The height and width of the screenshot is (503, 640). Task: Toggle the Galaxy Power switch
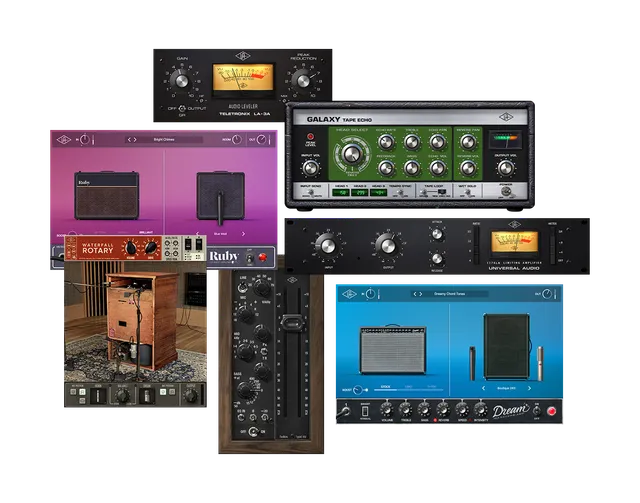[x=506, y=191]
